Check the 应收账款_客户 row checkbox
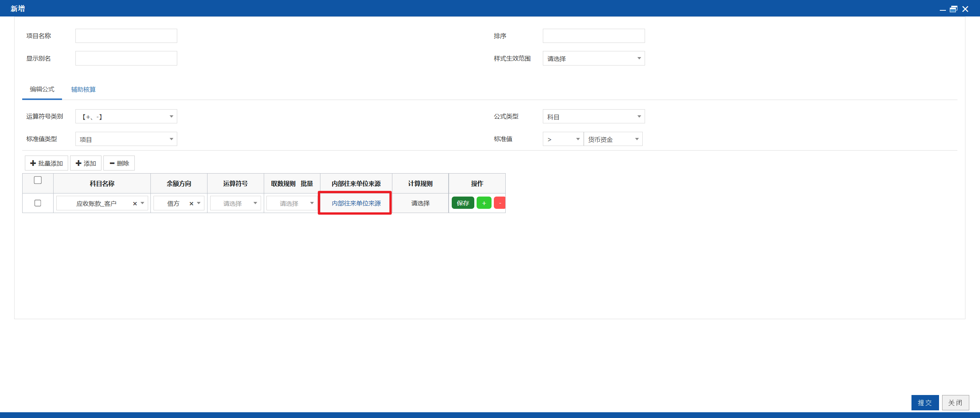 38,203
